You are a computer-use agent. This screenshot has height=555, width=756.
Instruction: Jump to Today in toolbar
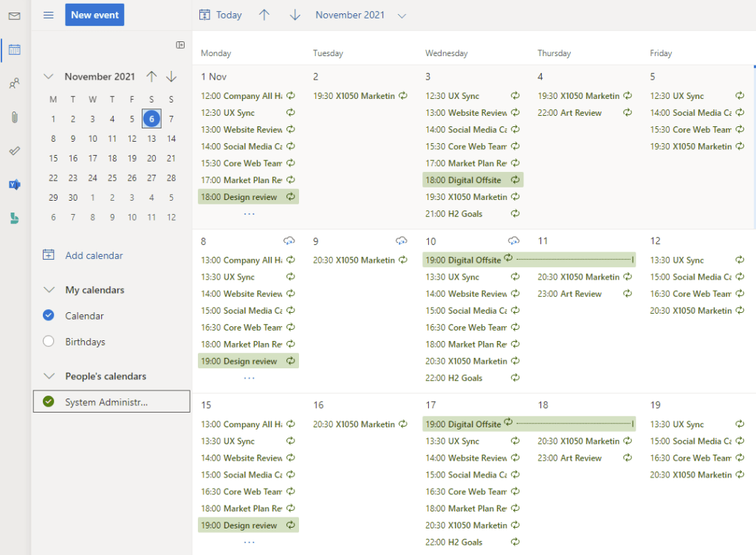(221, 15)
